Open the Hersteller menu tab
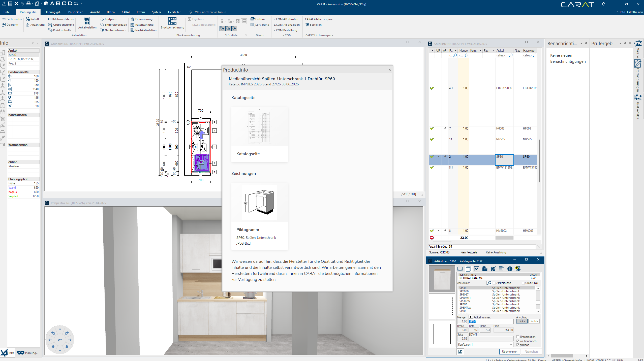This screenshot has width=644, height=361. [x=174, y=12]
